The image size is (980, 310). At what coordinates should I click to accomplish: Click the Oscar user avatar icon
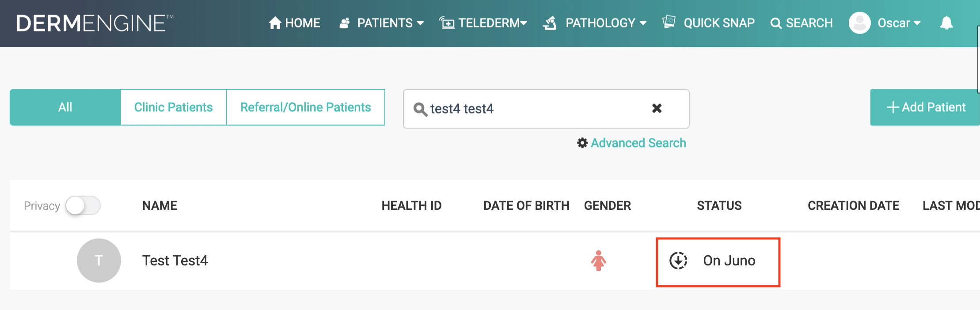(x=859, y=23)
